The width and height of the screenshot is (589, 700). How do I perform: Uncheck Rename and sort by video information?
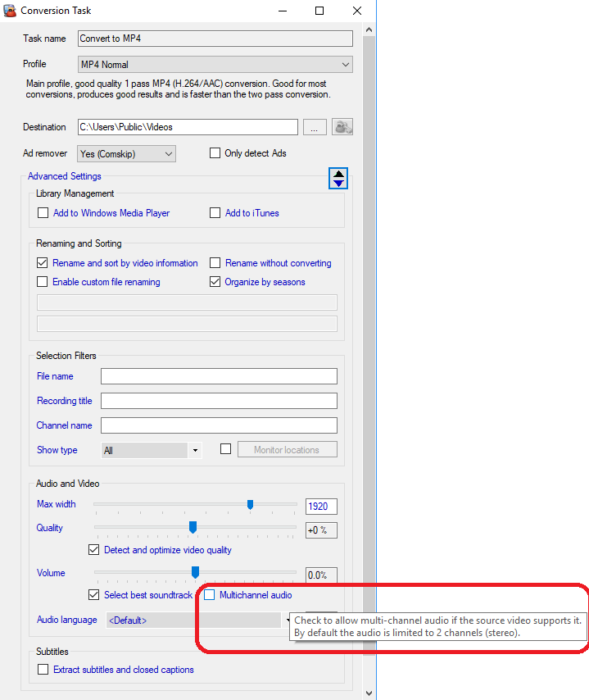pos(43,263)
